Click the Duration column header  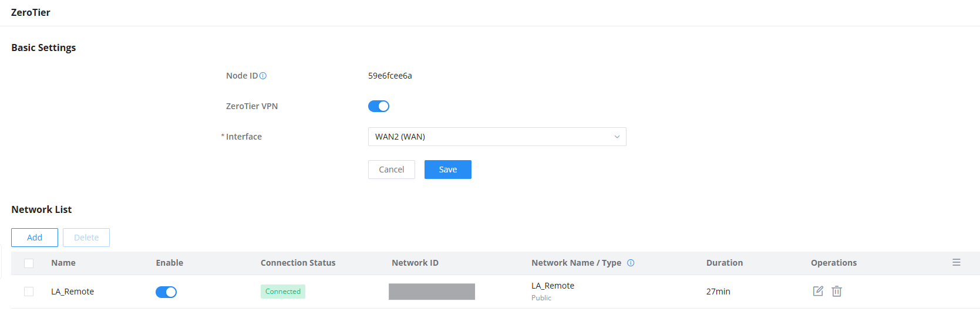725,263
